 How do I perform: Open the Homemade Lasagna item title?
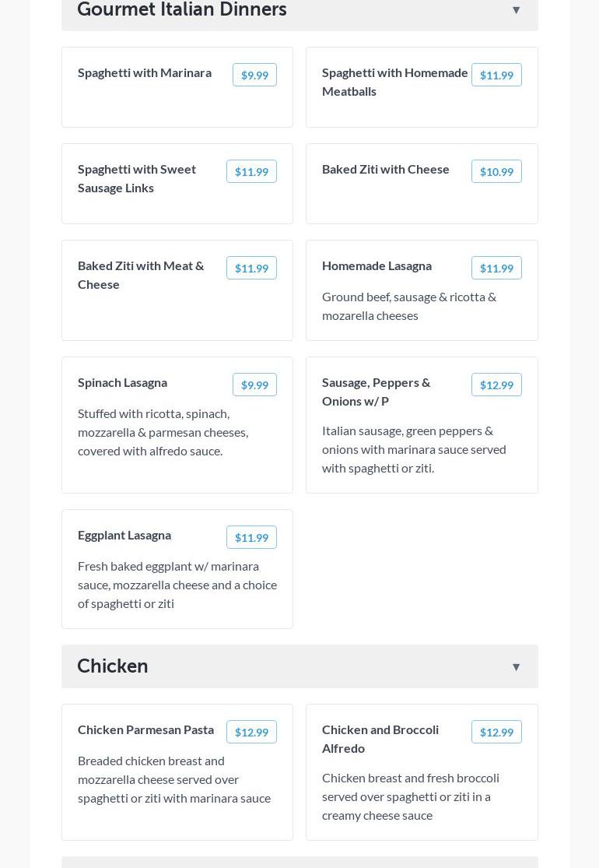click(x=377, y=265)
